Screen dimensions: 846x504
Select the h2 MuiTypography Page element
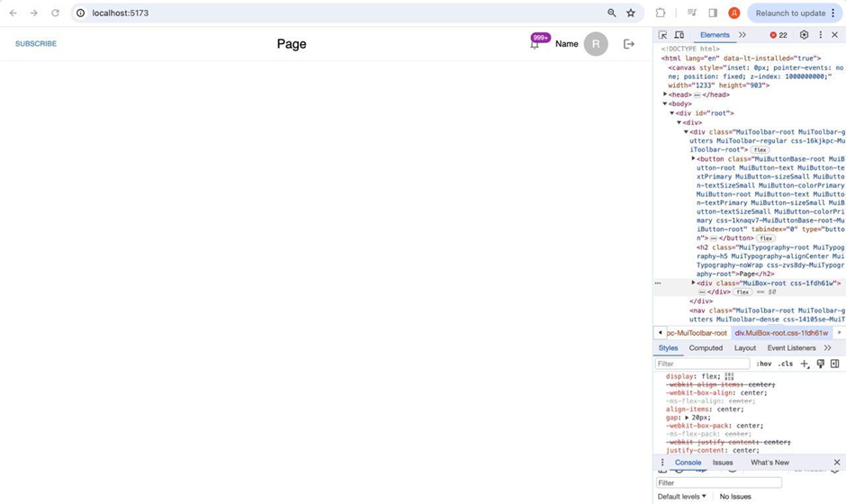pos(770,261)
